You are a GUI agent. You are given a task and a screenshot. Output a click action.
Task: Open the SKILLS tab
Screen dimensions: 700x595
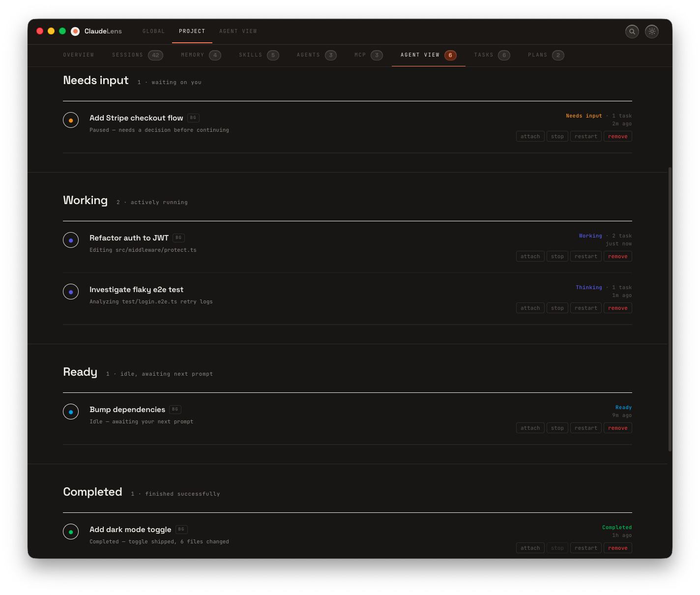pos(259,55)
